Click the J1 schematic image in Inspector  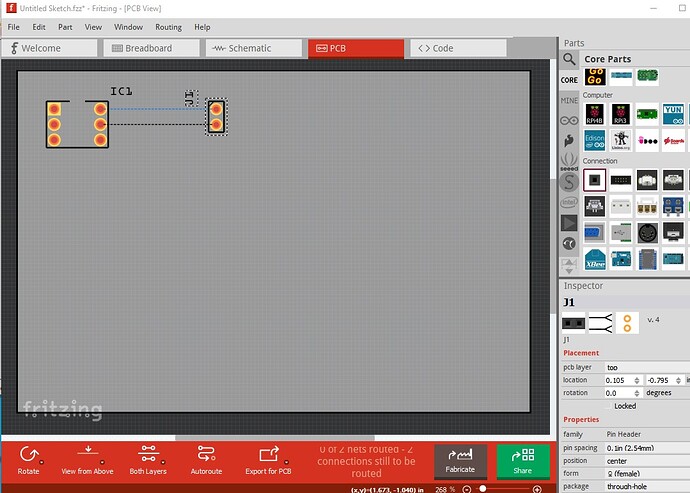(600, 324)
